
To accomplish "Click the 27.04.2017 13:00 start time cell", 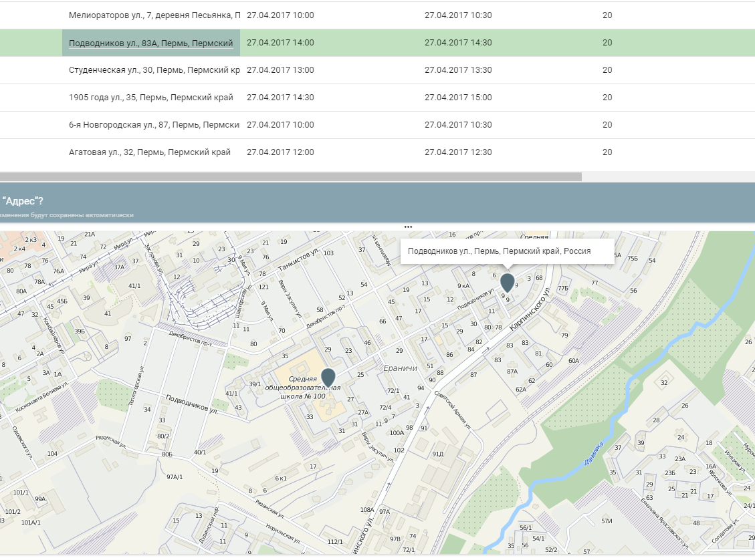I will click(280, 70).
